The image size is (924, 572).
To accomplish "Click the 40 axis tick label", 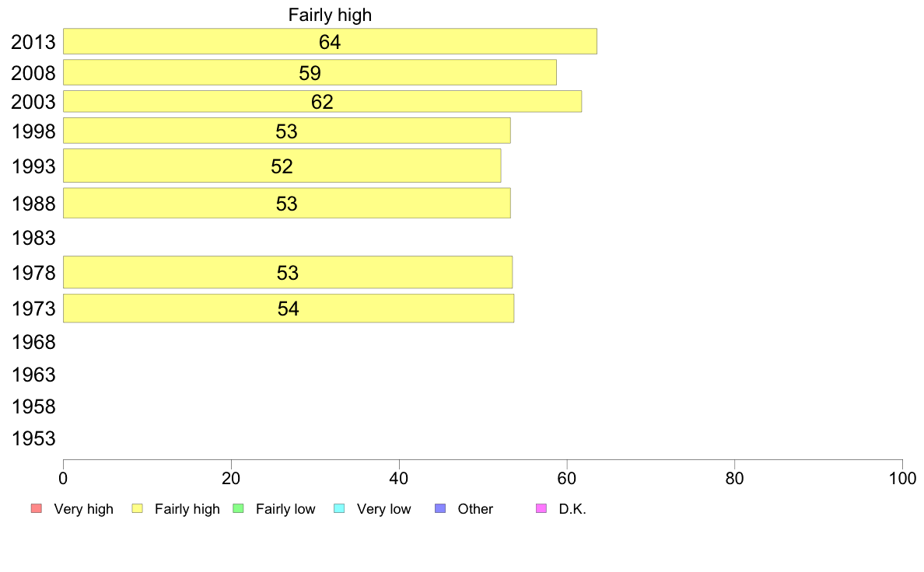I will point(399,478).
